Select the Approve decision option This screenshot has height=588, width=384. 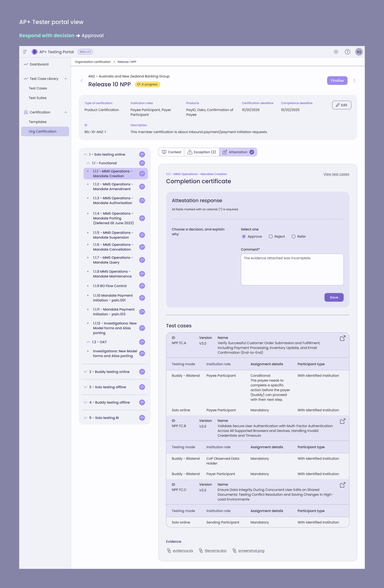[244, 236]
